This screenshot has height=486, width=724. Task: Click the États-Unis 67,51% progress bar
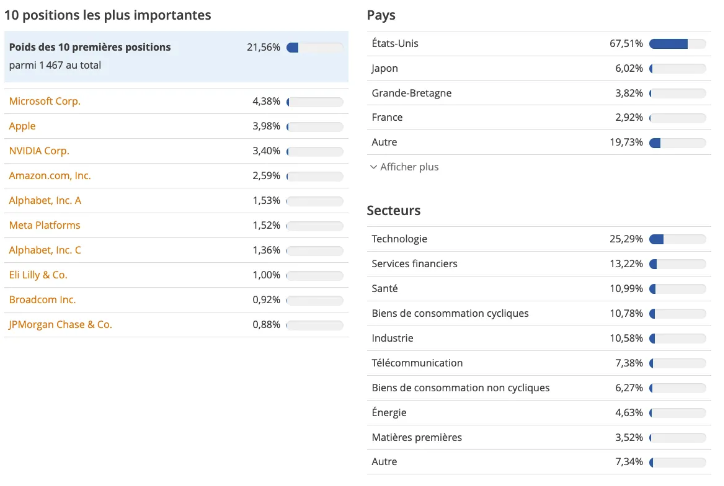tap(677, 44)
